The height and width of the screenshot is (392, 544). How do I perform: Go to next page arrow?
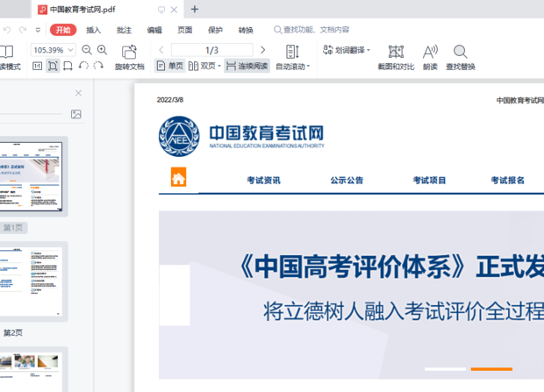(263, 50)
